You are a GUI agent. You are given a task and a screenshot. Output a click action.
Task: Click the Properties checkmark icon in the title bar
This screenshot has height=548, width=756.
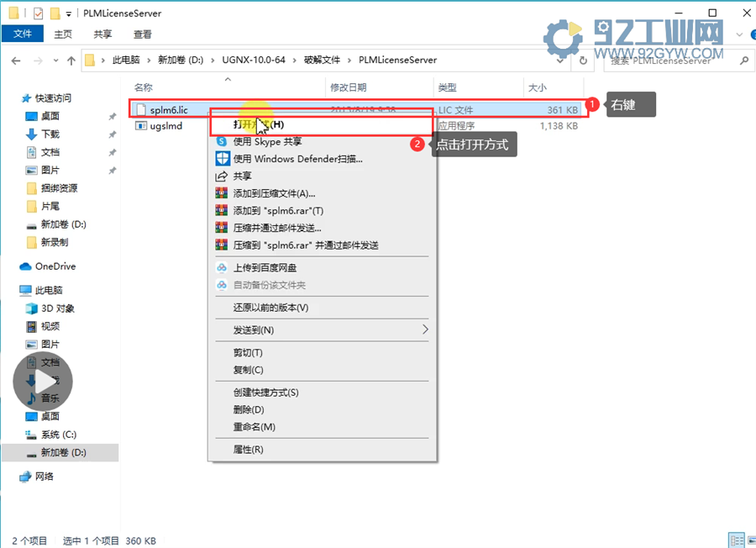tap(38, 13)
